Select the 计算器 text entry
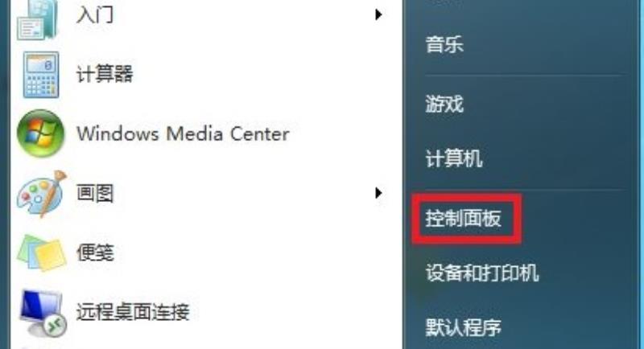The image size is (644, 349). [105, 74]
